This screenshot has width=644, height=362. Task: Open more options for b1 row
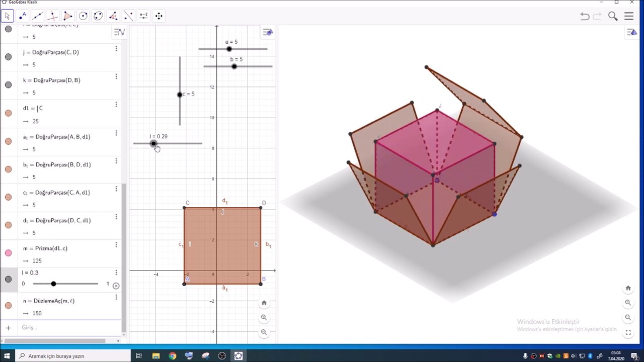(116, 161)
